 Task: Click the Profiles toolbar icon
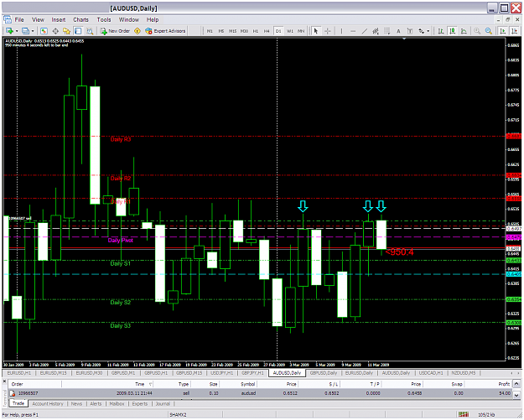[x=25, y=31]
